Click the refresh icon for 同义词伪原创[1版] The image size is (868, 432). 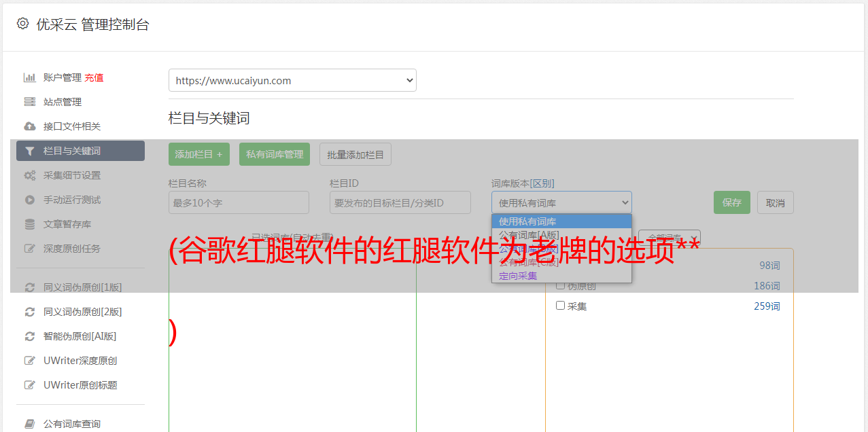click(x=29, y=287)
